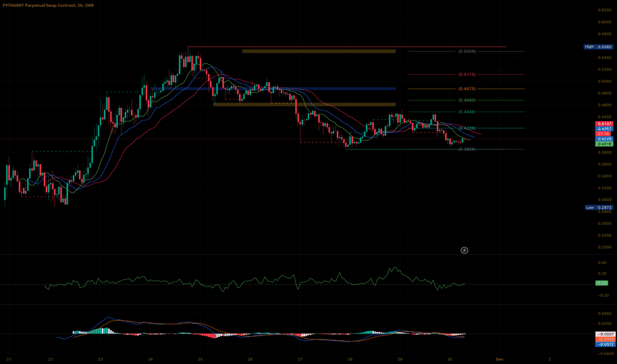
Task: Click the 26 date on time axis
Action: [250, 359]
